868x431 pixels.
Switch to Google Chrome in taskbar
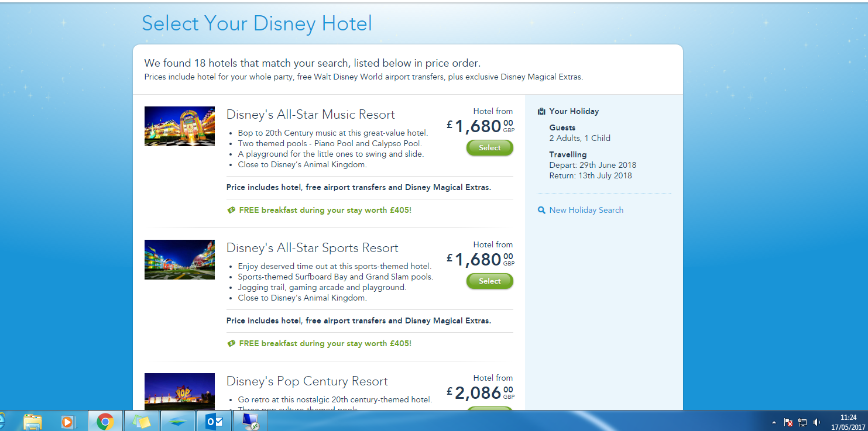(105, 421)
